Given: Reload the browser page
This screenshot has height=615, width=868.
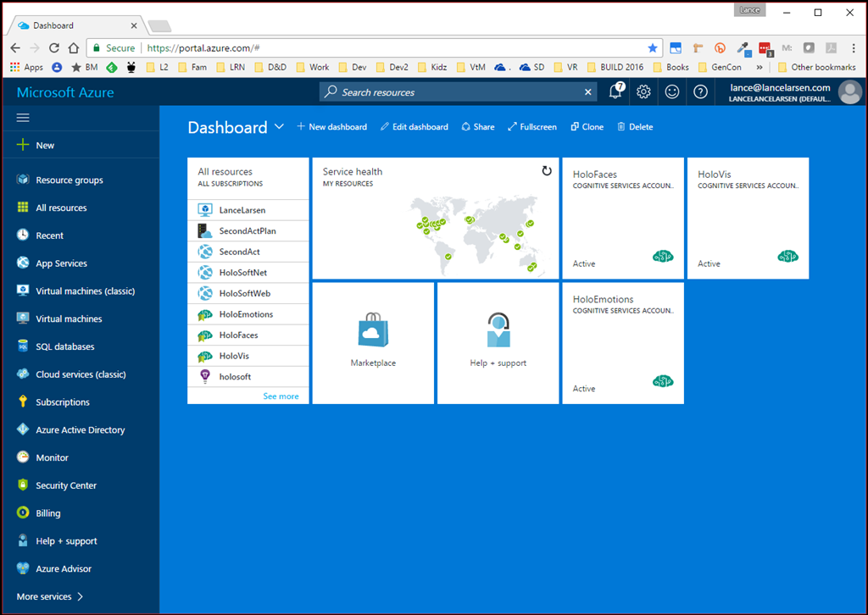Looking at the screenshot, I should pos(53,48).
